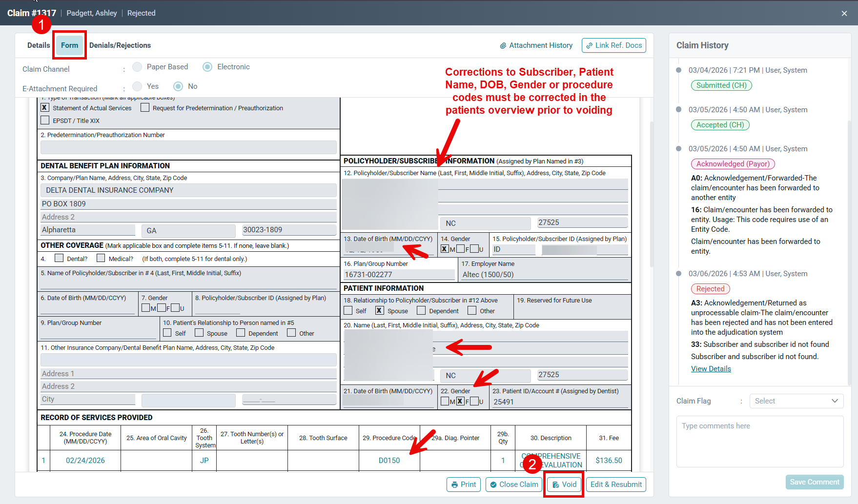Check the Dependent box in item 10
Image resolution: width=858 pixels, height=504 pixels.
coord(241,333)
